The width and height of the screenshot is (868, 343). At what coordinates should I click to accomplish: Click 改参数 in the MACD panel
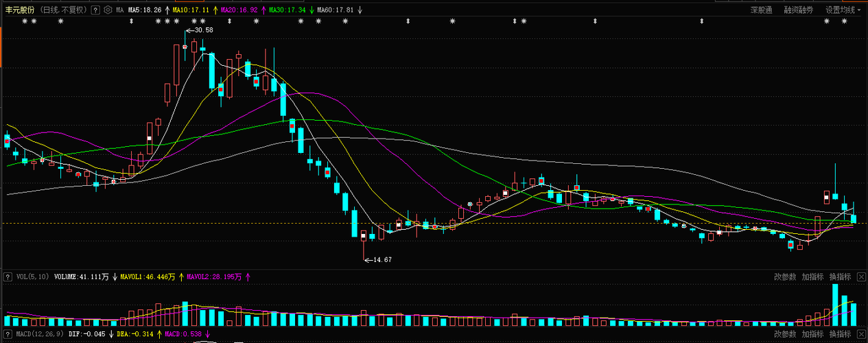(x=785, y=334)
